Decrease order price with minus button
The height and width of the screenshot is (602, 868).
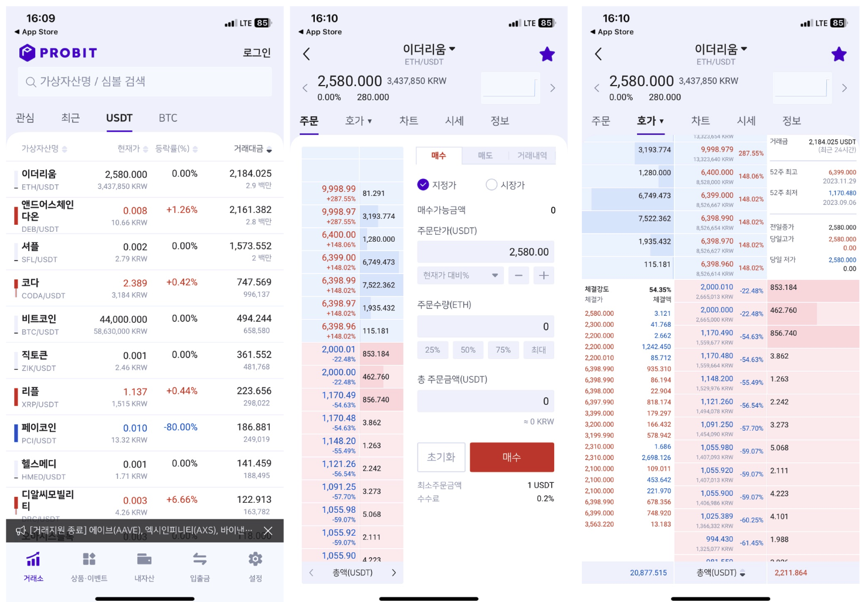point(518,275)
